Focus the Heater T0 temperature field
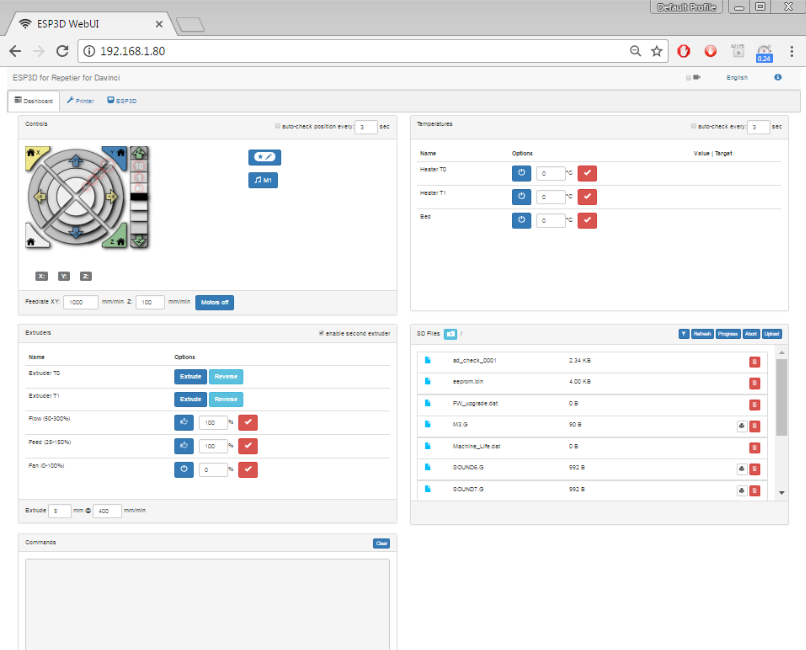This screenshot has width=806, height=650. pyautogui.click(x=551, y=173)
